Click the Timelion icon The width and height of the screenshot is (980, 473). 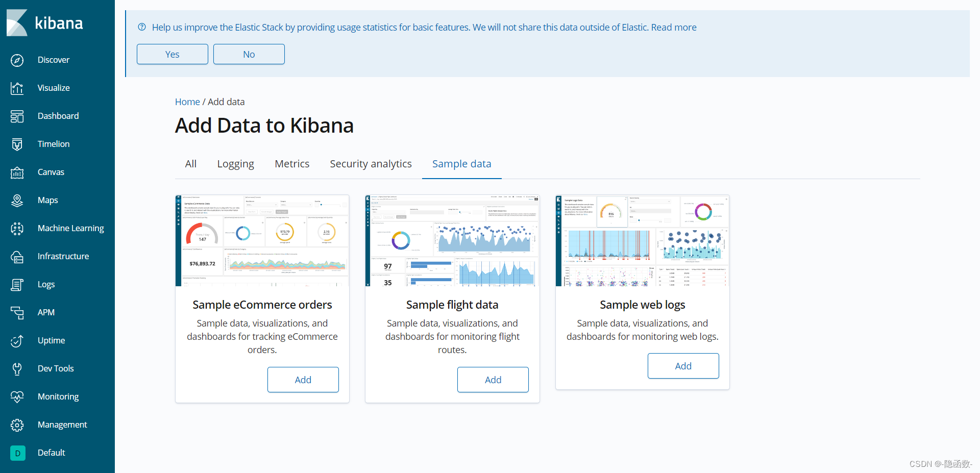(x=17, y=144)
